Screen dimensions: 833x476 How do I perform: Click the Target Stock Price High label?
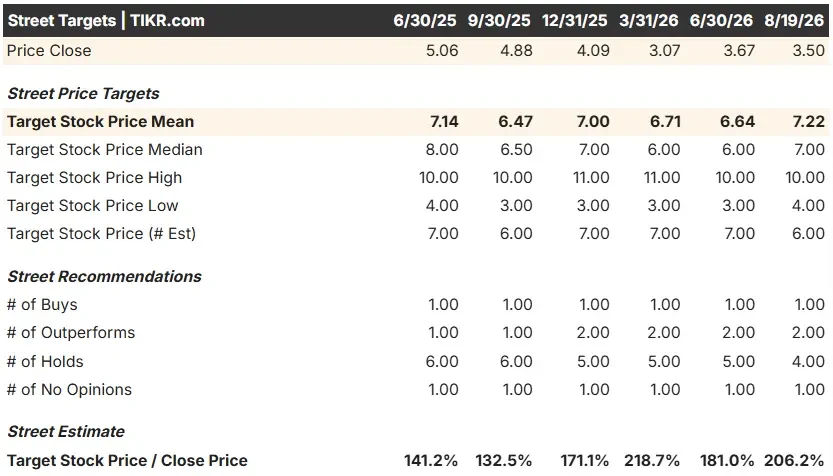95,177
